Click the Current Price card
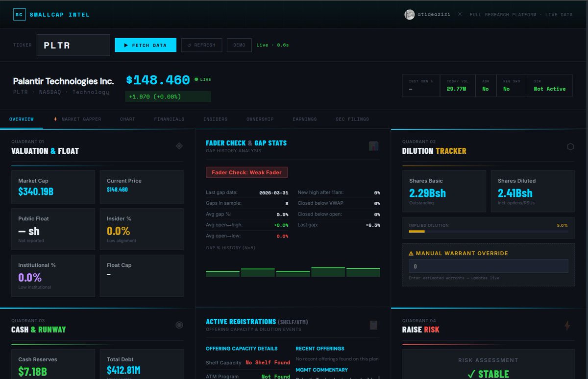 (x=142, y=187)
